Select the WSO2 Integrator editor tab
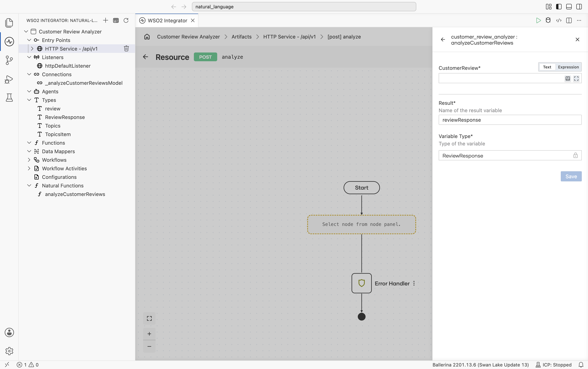 tap(167, 20)
